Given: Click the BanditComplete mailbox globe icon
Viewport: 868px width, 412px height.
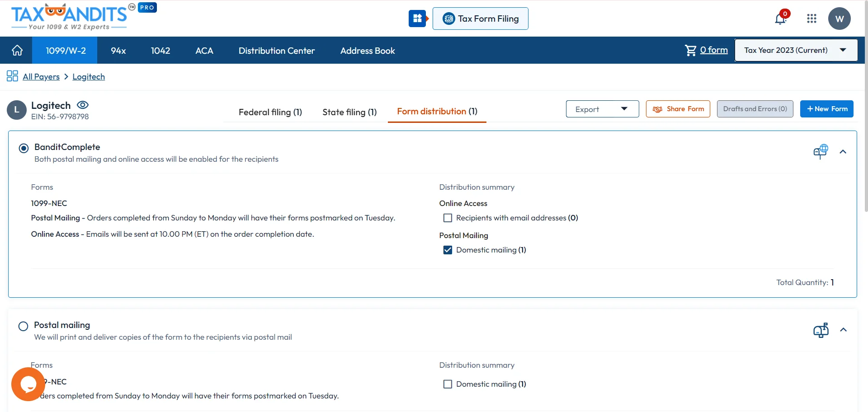Looking at the screenshot, I should point(821,151).
